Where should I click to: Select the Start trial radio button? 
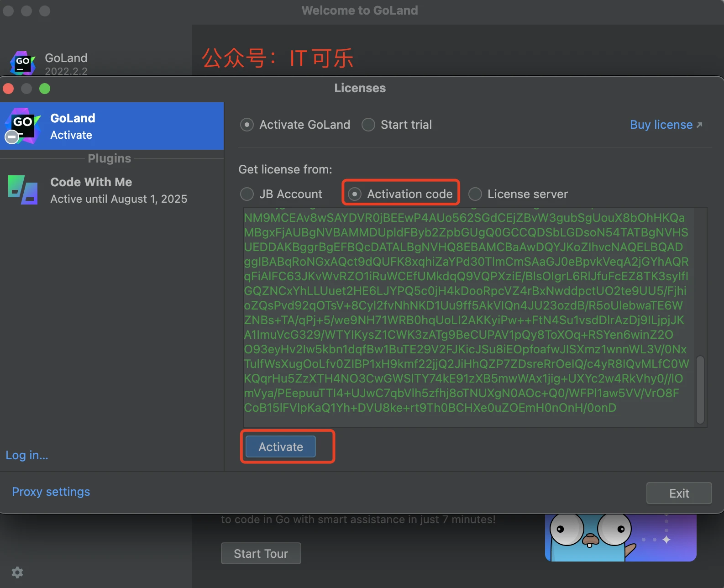point(368,125)
